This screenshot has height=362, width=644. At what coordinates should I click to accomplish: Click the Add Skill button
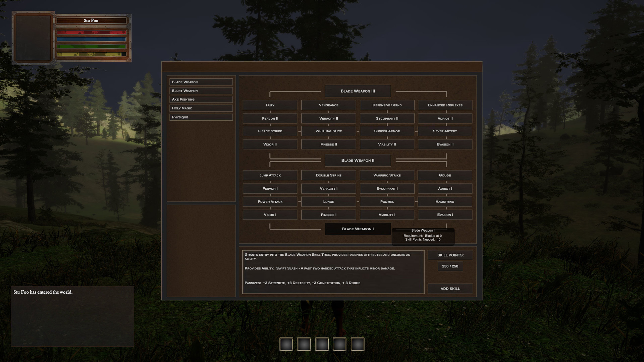[x=450, y=289]
